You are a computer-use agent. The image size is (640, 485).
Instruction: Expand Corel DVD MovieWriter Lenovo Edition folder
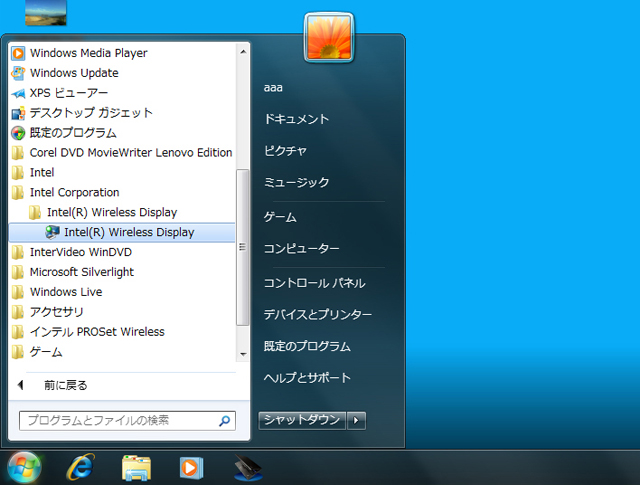tap(122, 153)
